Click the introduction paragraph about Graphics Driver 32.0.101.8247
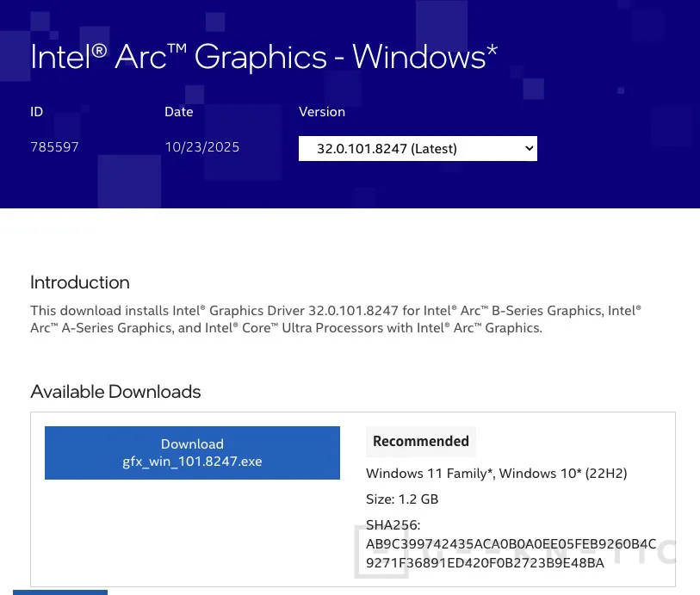The image size is (700, 595). 335,319
